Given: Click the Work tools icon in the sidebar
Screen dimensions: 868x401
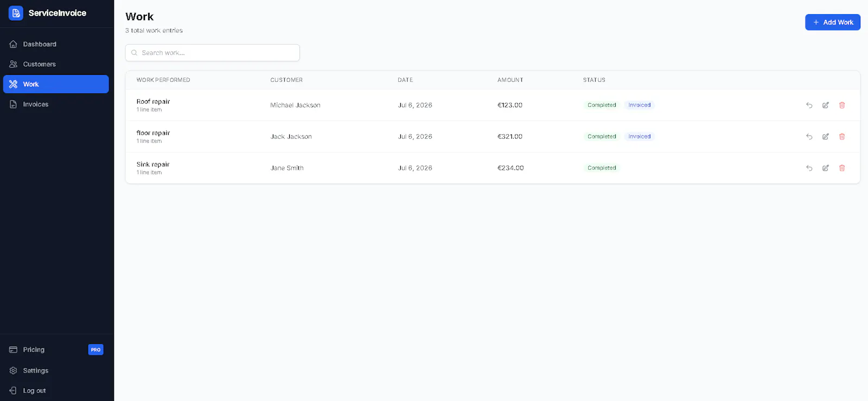Looking at the screenshot, I should point(14,84).
